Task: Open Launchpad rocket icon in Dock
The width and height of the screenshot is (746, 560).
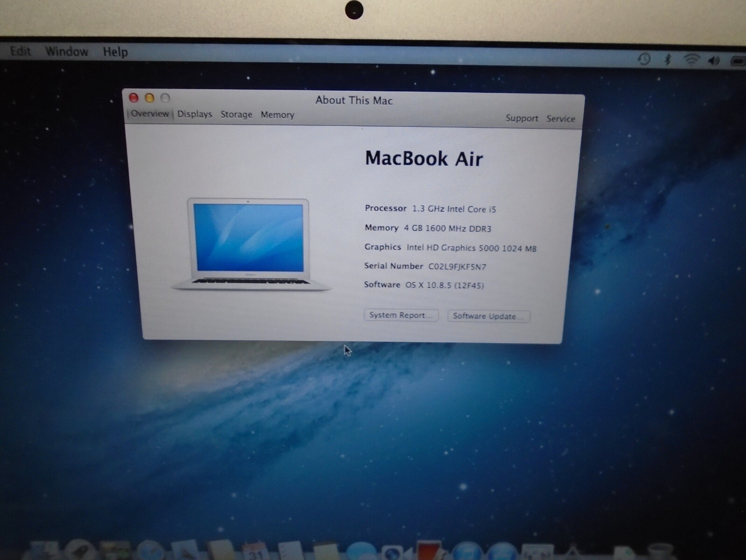Action: pyautogui.click(x=81, y=550)
